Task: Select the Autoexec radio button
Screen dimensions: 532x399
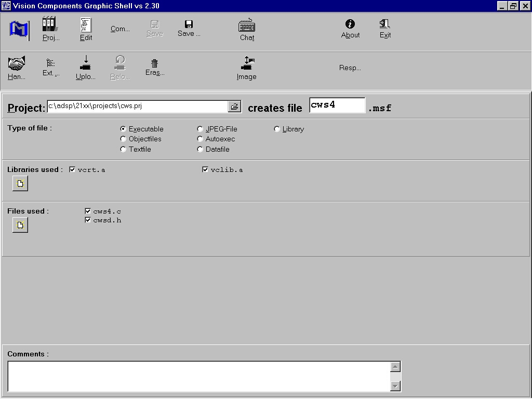Action: point(200,139)
